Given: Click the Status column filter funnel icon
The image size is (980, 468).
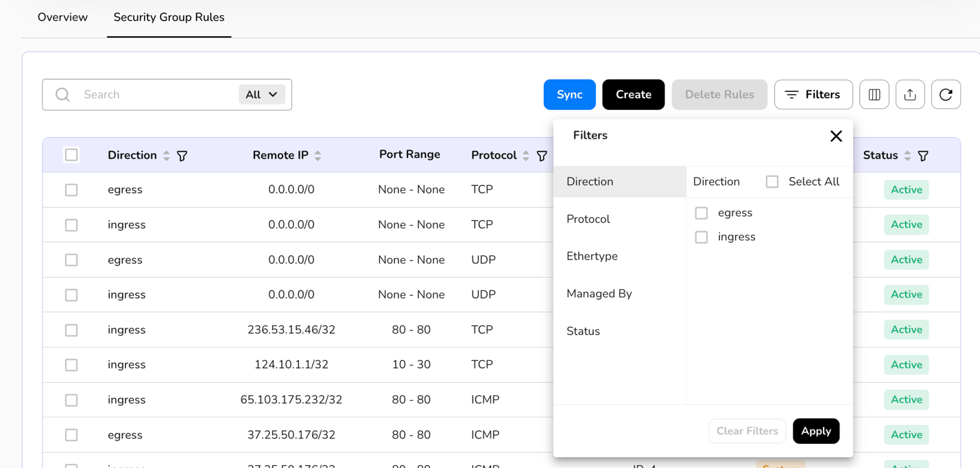Looking at the screenshot, I should point(923,156).
